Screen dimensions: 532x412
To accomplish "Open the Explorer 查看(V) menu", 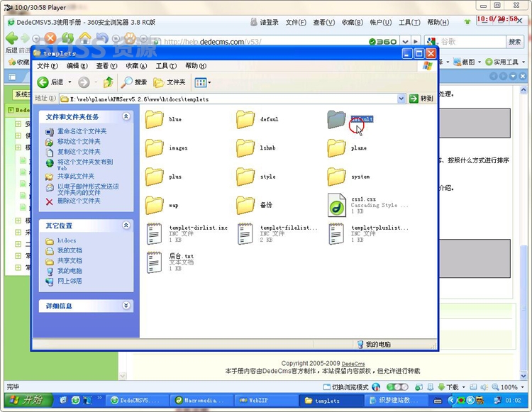I will coord(106,66).
